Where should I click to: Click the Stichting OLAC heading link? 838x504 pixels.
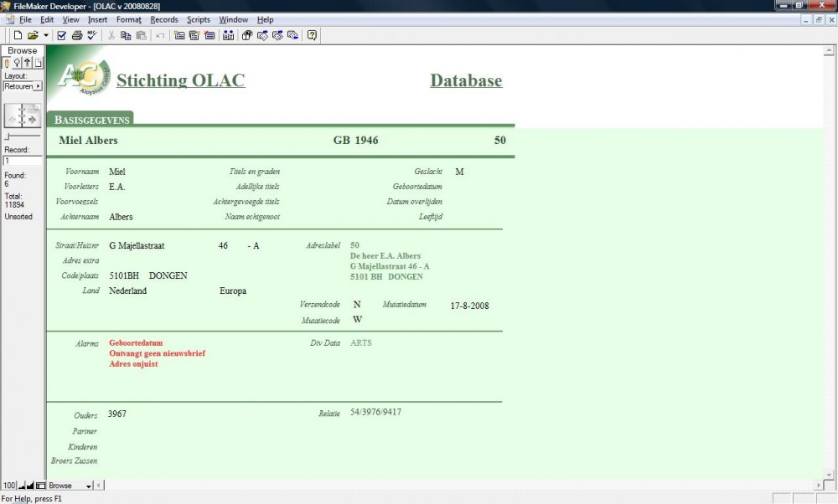(181, 80)
